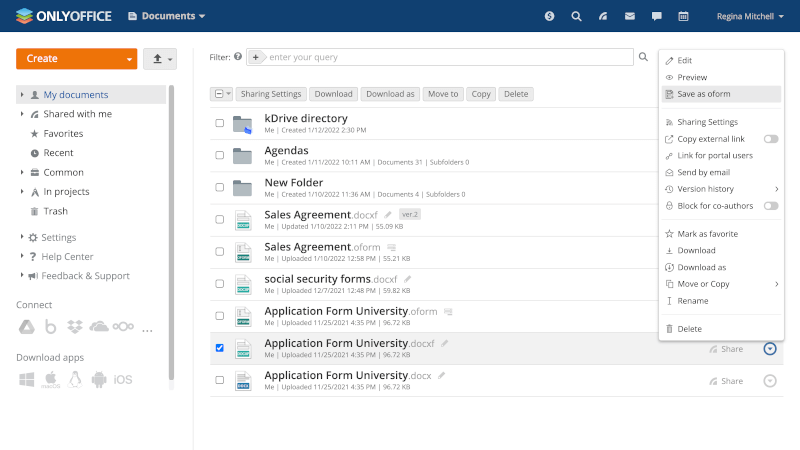Click the Android download app icon
This screenshot has height=450, width=800.
pos(98,379)
